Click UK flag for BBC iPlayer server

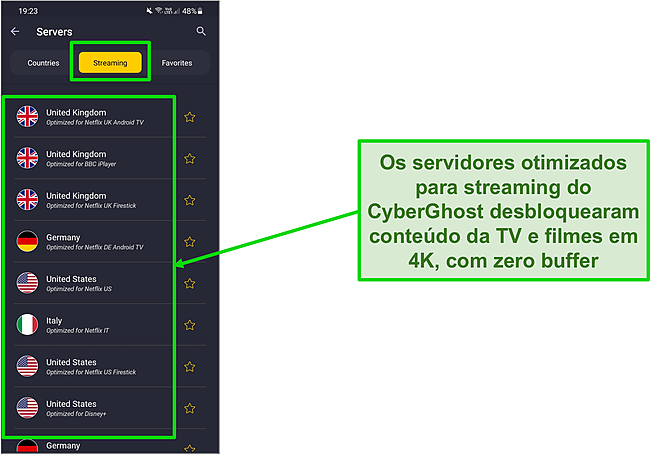click(27, 158)
